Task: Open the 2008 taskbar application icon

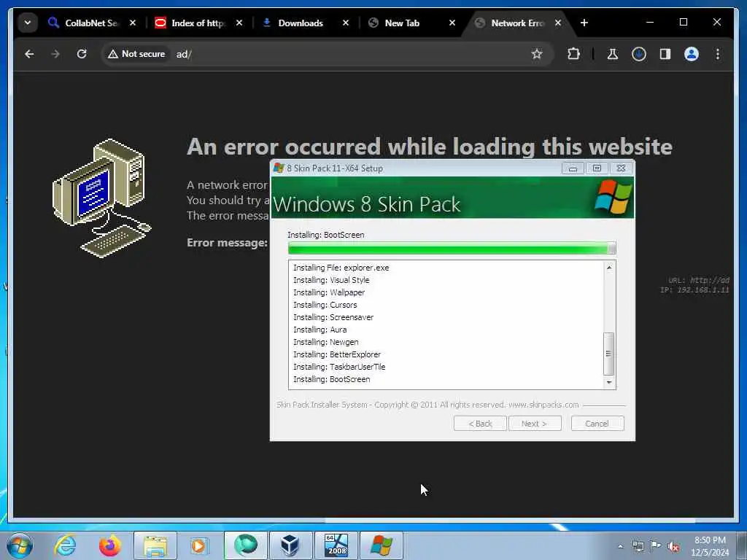Action: (336, 545)
